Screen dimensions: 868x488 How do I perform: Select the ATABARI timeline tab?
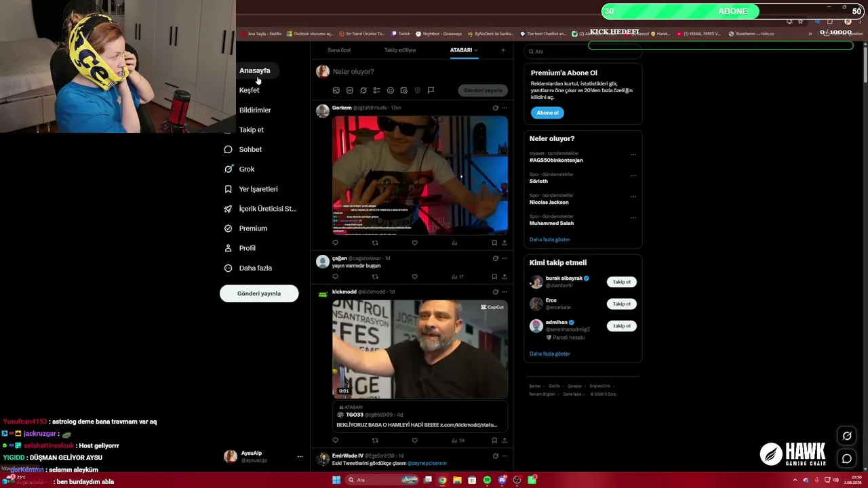[x=464, y=50]
